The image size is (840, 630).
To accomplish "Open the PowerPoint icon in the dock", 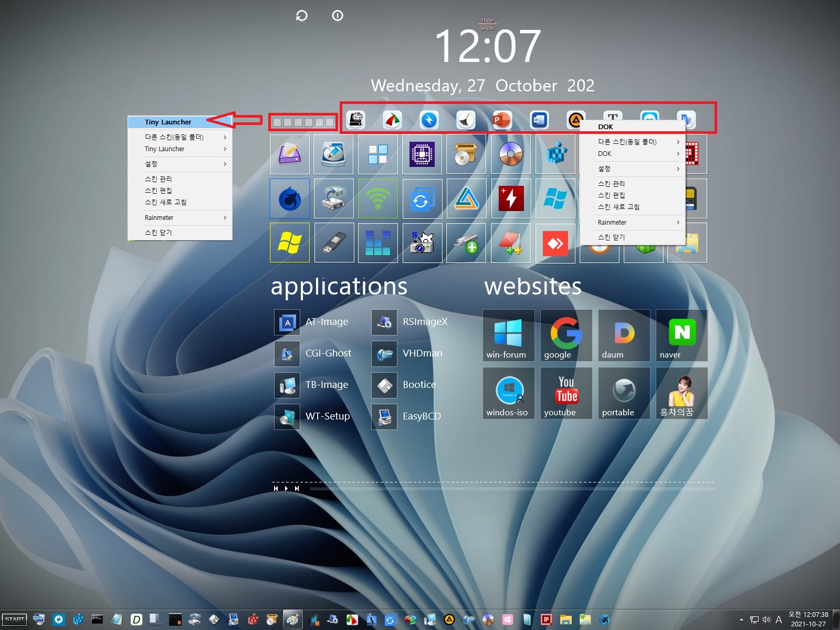I will point(502,120).
